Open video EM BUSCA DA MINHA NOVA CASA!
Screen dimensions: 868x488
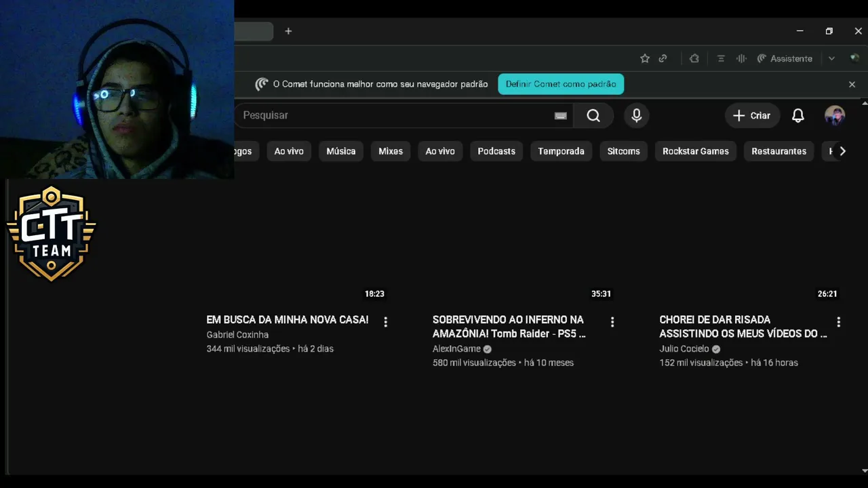pyautogui.click(x=288, y=319)
